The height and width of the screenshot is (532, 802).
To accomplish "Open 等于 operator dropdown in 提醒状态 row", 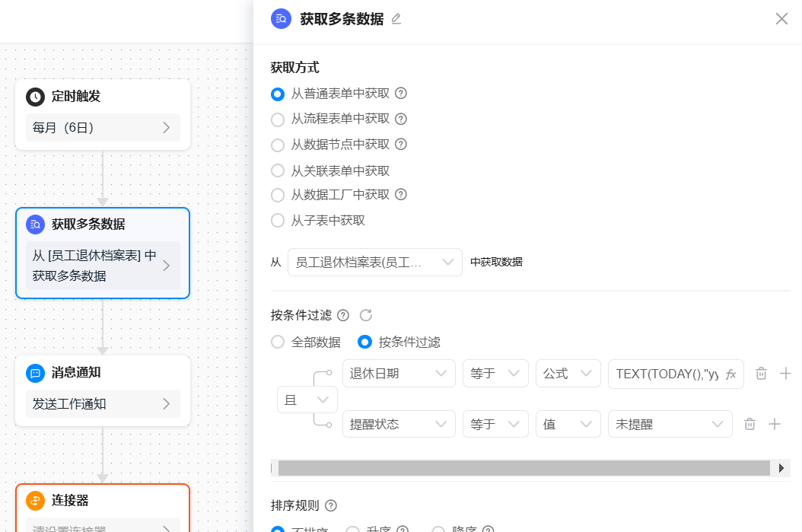I will pyautogui.click(x=495, y=424).
